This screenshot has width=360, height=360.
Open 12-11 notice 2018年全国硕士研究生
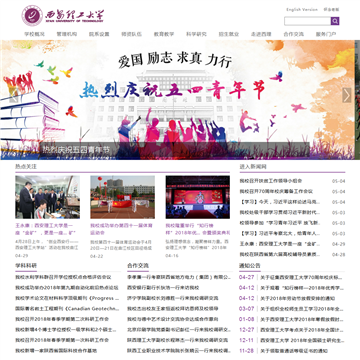301,340
